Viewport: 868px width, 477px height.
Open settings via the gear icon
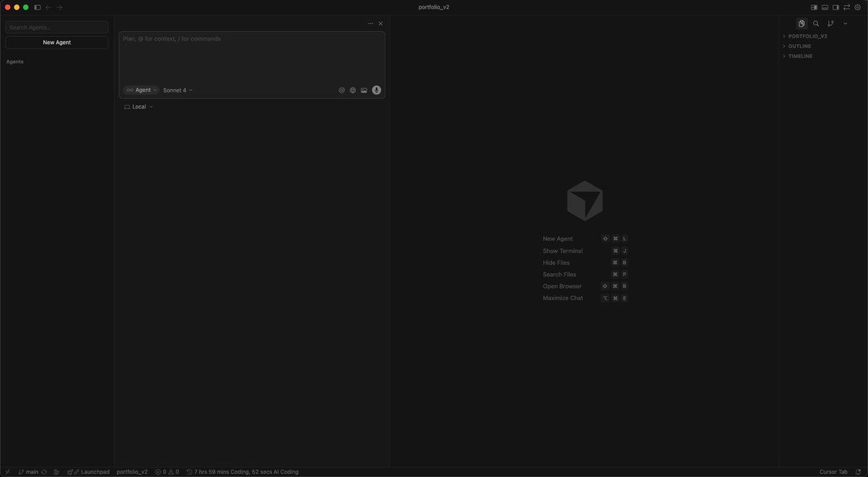coord(858,7)
